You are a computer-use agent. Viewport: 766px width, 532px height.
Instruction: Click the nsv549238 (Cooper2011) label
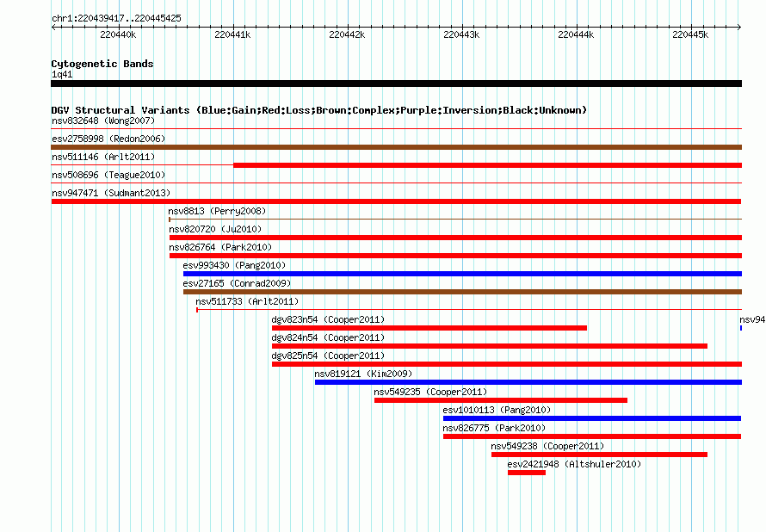tap(547, 446)
